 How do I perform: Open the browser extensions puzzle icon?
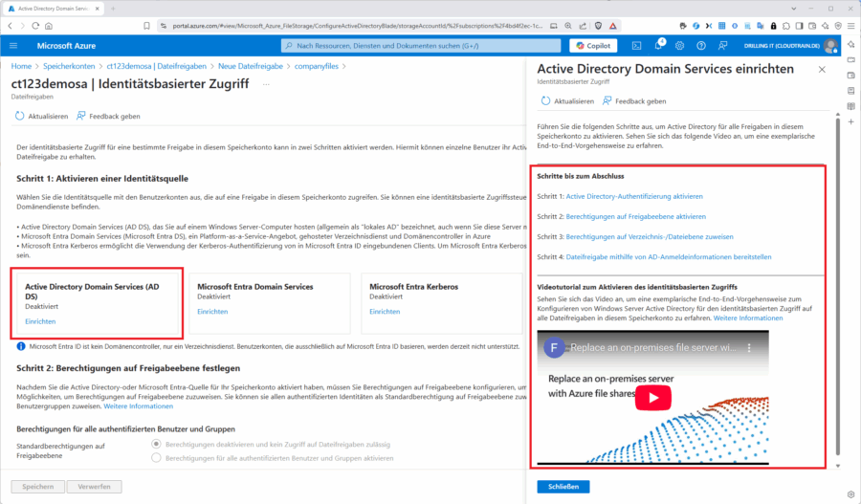point(785,26)
